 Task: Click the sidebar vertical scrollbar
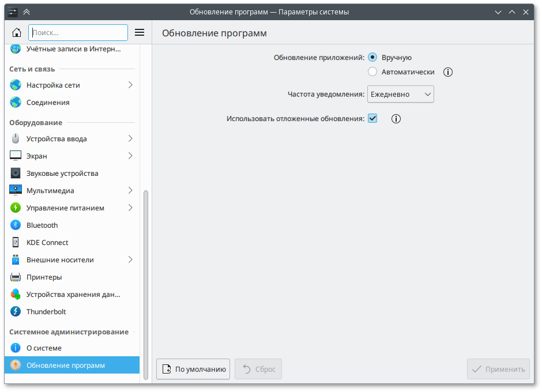pos(146,282)
